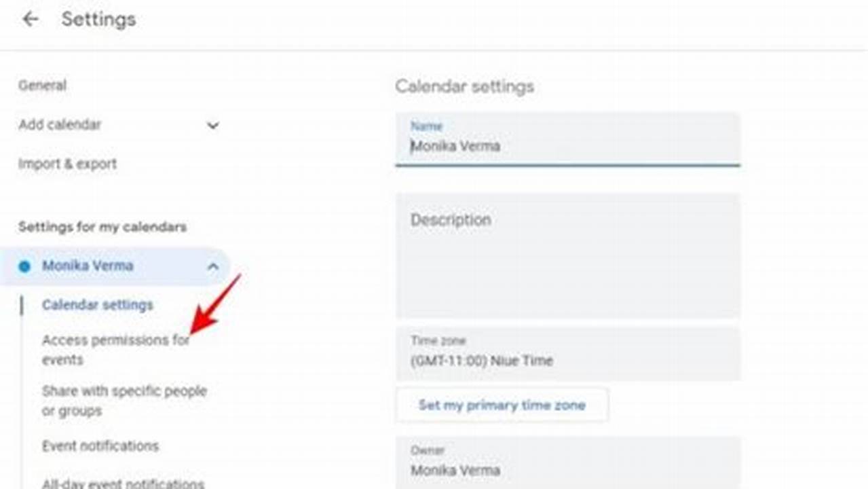Click the Set my primary time zone button
868x489 pixels.
pos(502,405)
